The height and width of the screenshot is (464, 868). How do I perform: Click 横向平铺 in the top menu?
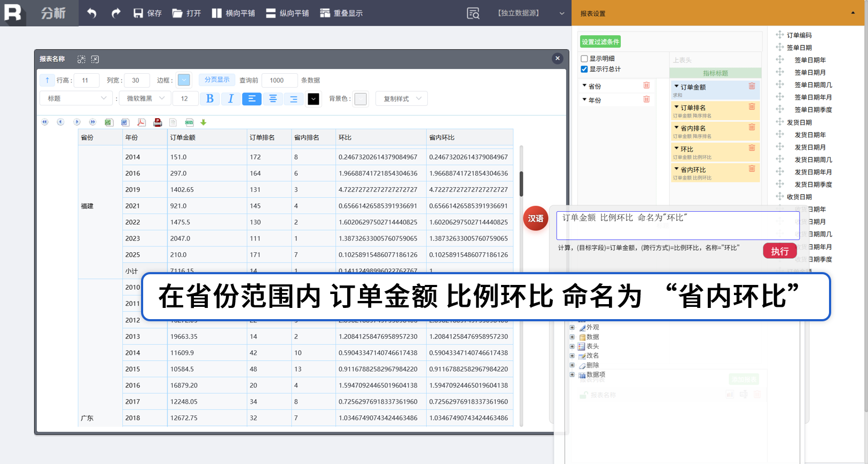[x=233, y=13]
